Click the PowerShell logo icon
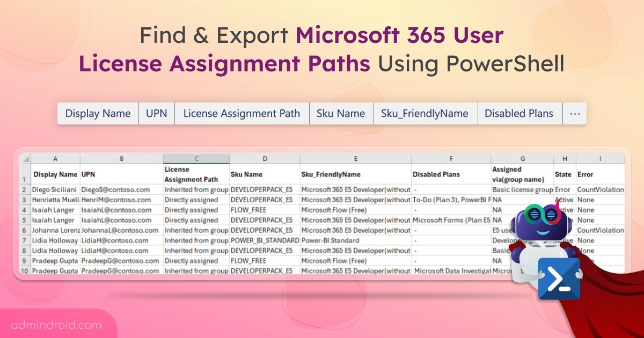Screen dimensions: 644x338 559,278
